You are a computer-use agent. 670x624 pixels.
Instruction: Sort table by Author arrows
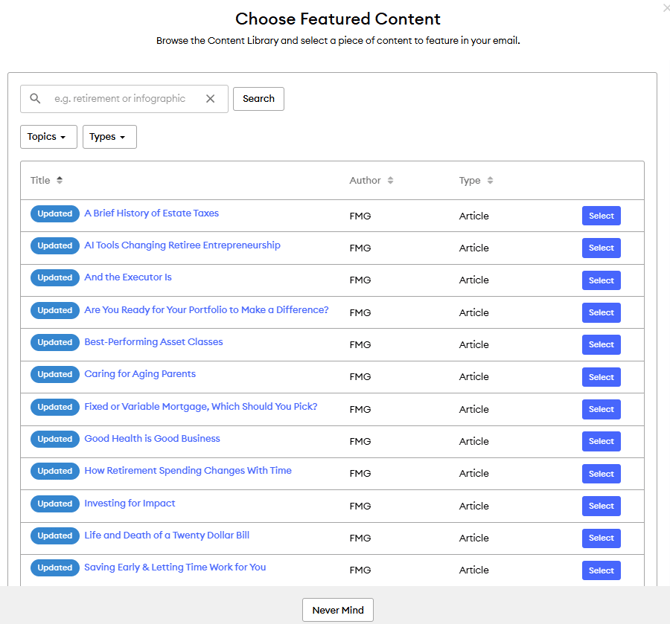click(x=390, y=180)
